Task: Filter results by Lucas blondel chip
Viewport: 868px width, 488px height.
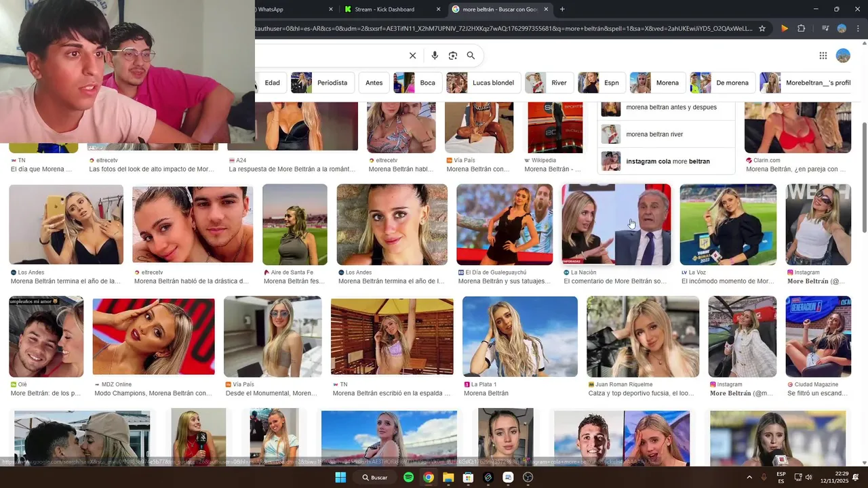Action: pyautogui.click(x=484, y=83)
